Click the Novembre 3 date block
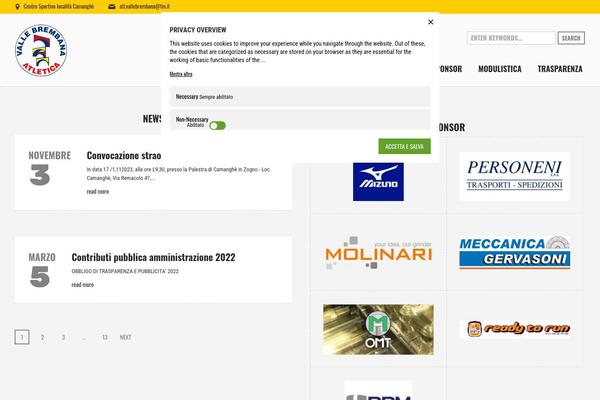600x400 pixels. tap(49, 168)
